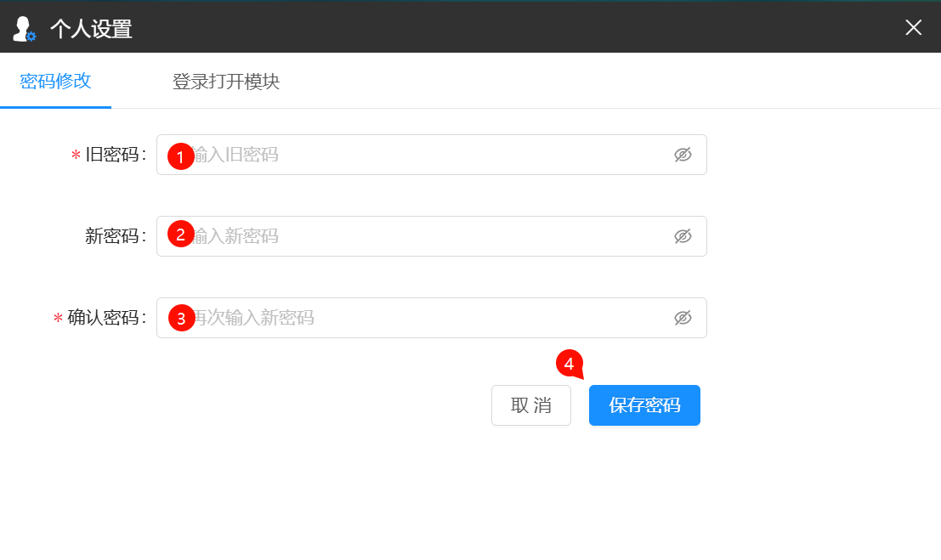Image resolution: width=941 pixels, height=560 pixels.
Task: Click the 个人设置 title text
Action: [91, 29]
